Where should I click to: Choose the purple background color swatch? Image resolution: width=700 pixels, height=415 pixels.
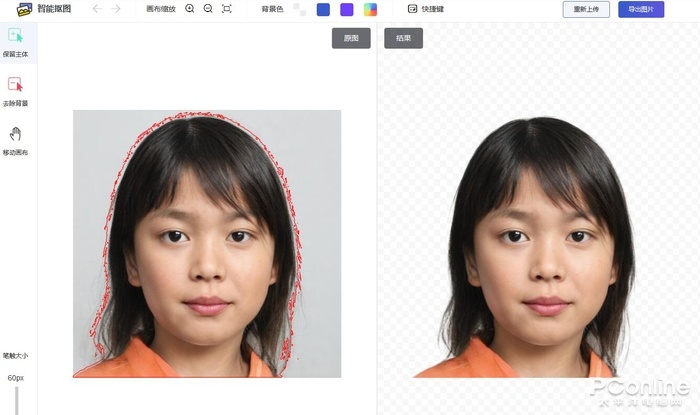[347, 9]
